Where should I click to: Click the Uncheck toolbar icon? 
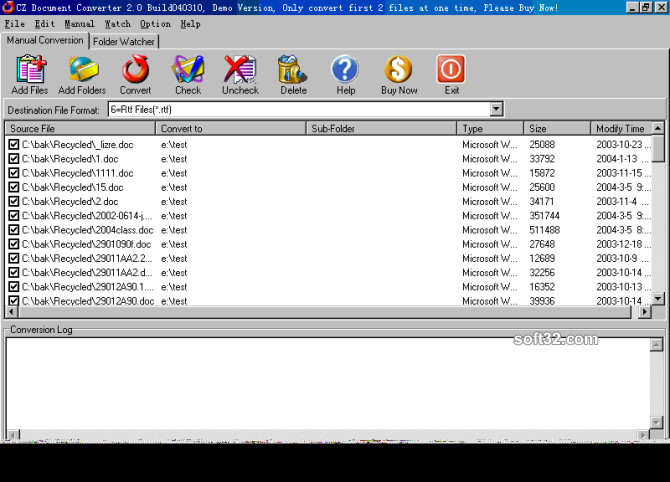[x=240, y=69]
